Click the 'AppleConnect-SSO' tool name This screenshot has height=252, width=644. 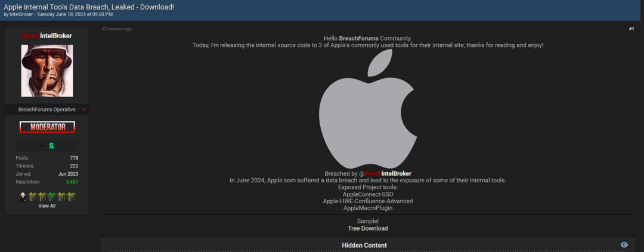click(368, 194)
